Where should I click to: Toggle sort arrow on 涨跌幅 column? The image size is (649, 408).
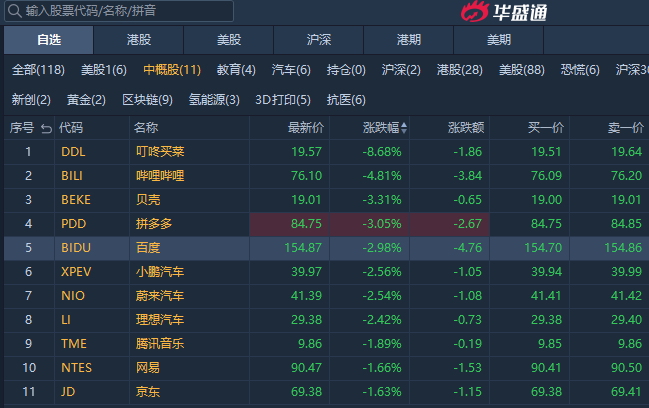404,128
